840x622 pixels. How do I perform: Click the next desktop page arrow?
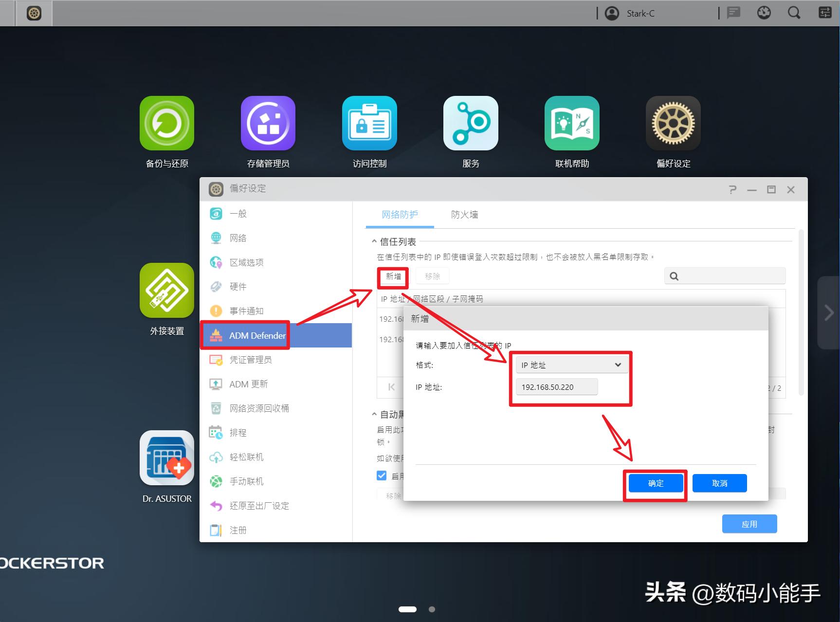click(x=829, y=312)
